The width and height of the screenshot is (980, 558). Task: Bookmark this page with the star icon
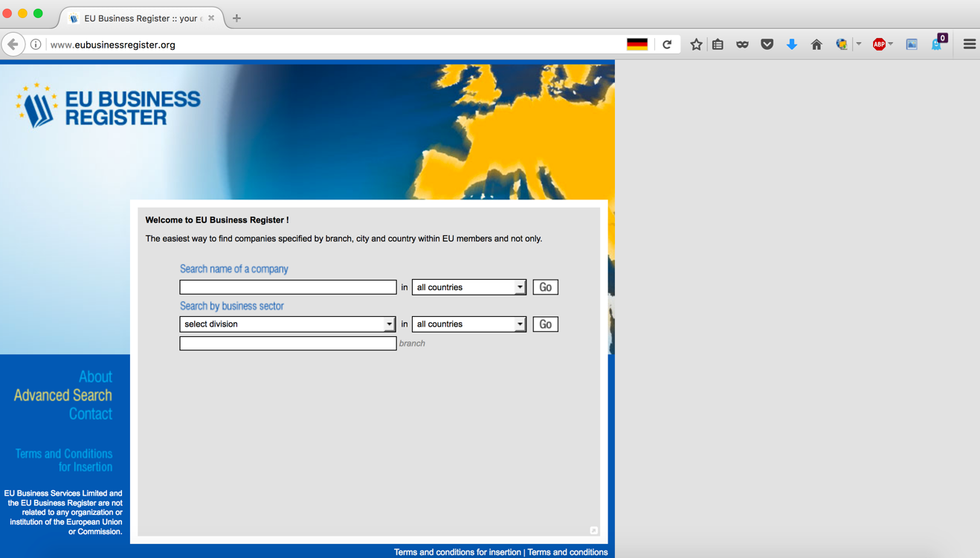pyautogui.click(x=696, y=45)
